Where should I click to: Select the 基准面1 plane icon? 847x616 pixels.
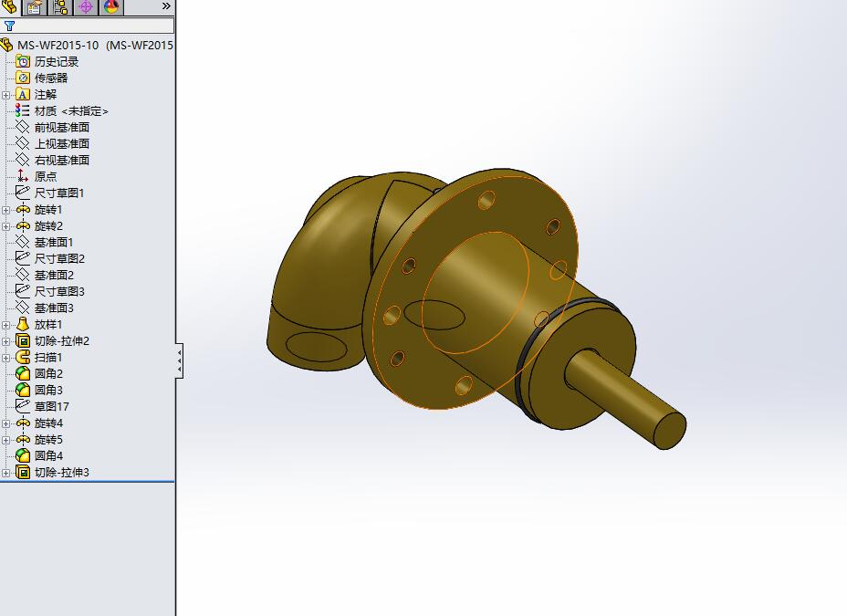point(23,242)
